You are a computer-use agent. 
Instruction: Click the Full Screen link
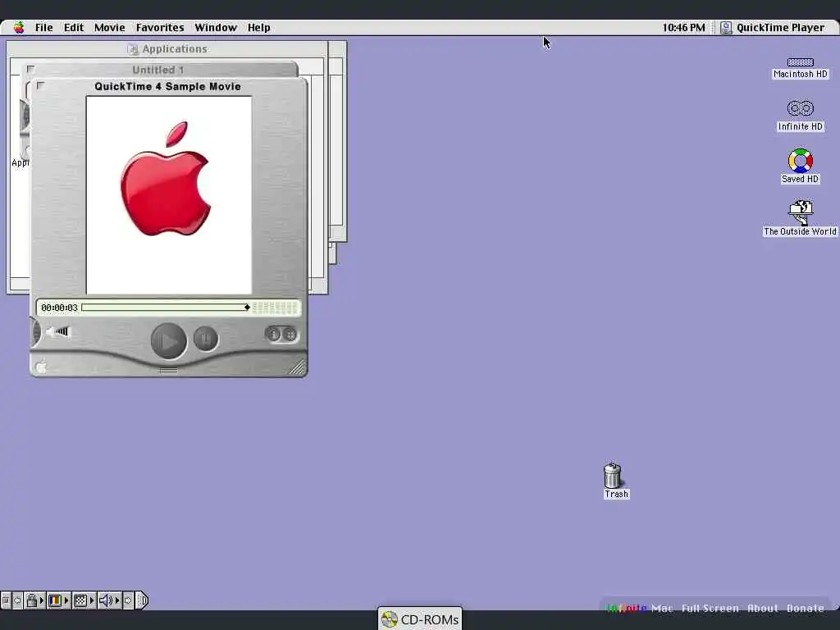(710, 608)
